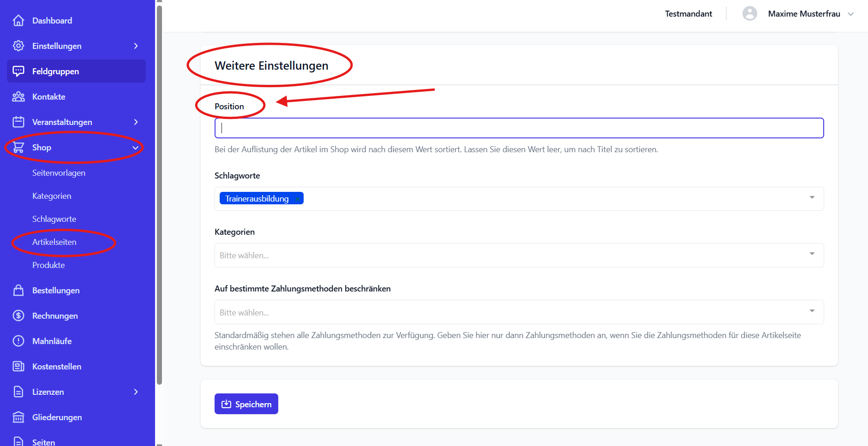Select the Feldgruppen chat icon
The width and height of the screenshot is (868, 446).
(18, 71)
